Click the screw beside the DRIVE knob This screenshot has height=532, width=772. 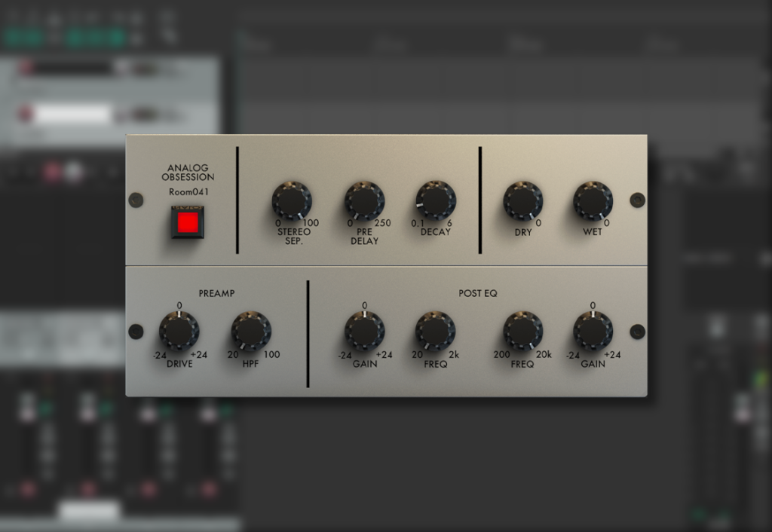click(136, 332)
